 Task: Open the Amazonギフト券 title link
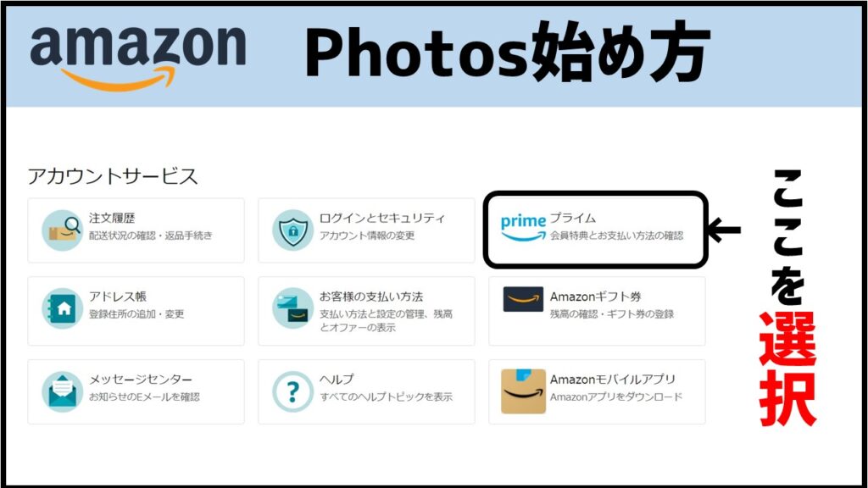595,297
